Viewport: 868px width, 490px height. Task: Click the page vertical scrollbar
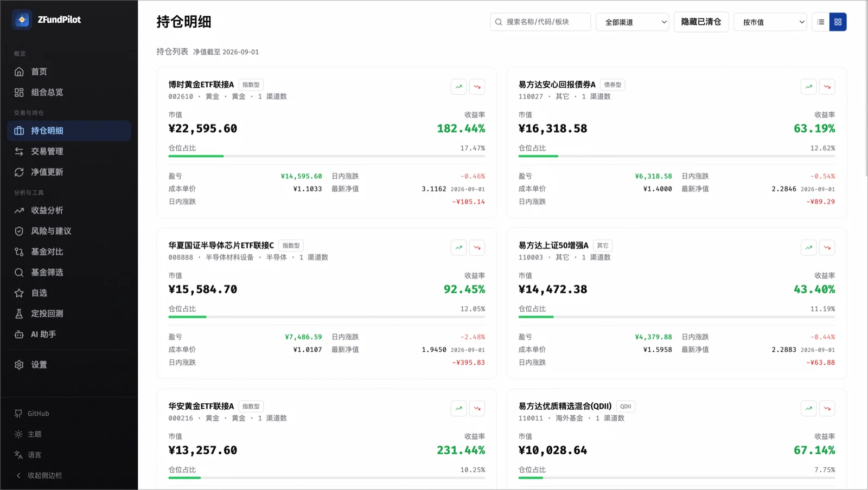[865, 89]
